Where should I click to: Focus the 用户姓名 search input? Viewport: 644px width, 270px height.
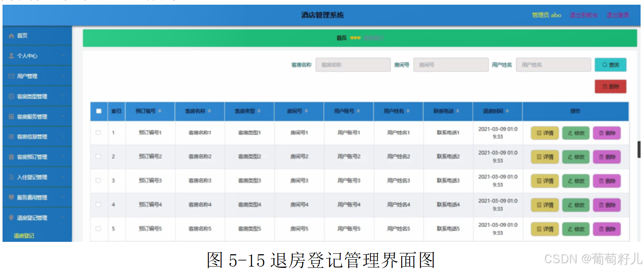pyautogui.click(x=554, y=65)
